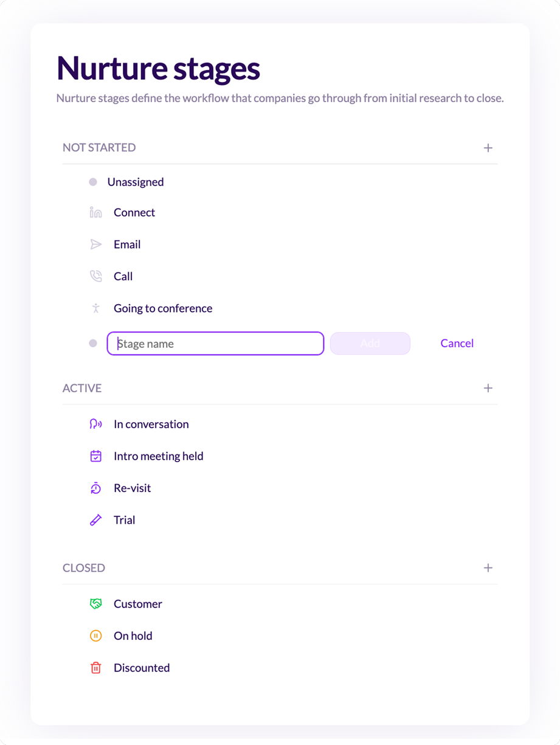Click the paper plane Email icon
This screenshot has height=745, width=560.
(x=95, y=244)
